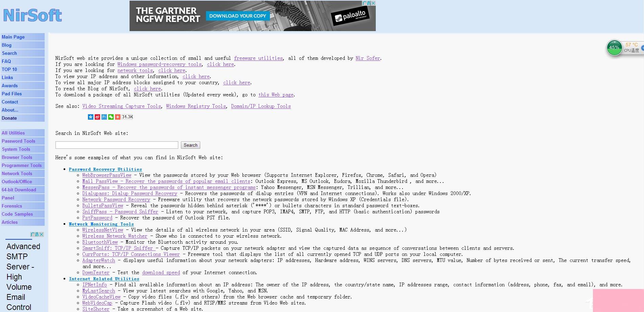Viewport: 644px width, 312px height.
Task: Open Pad Files in sidebar menu
Action: coord(23,94)
